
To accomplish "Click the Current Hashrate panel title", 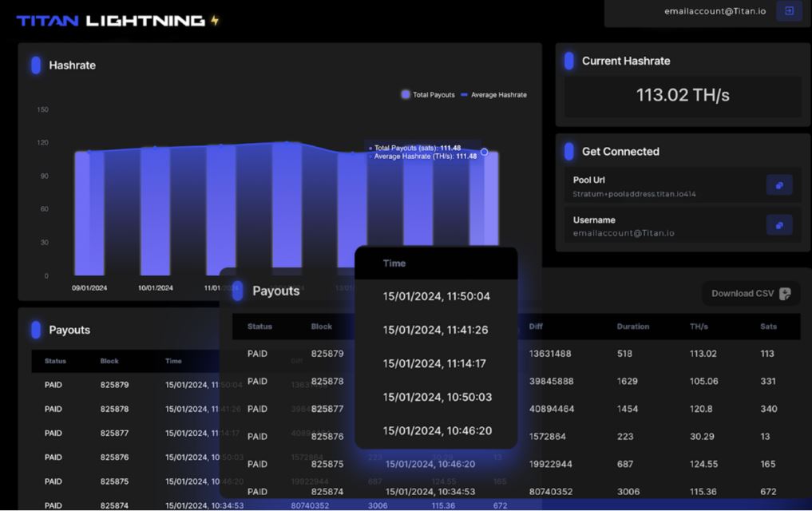I will [x=626, y=61].
